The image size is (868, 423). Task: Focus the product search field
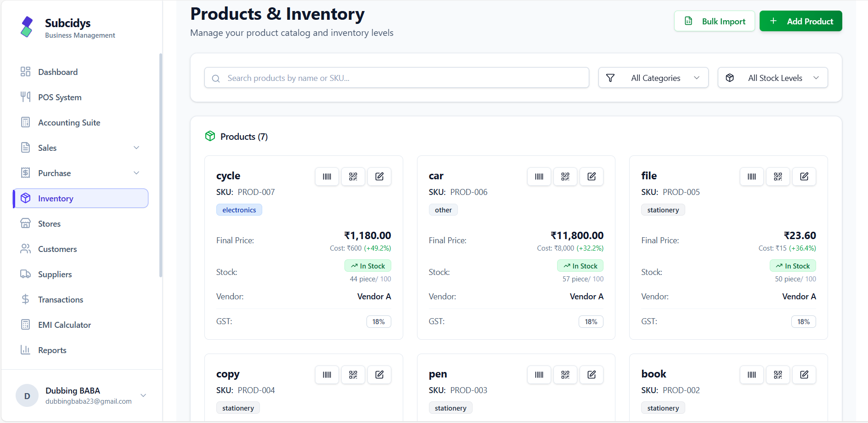(x=396, y=78)
